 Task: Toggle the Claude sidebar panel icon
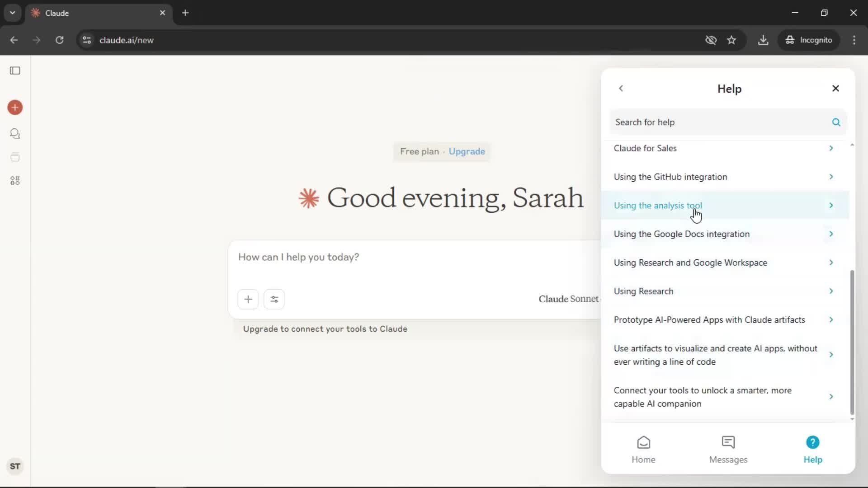(x=15, y=70)
